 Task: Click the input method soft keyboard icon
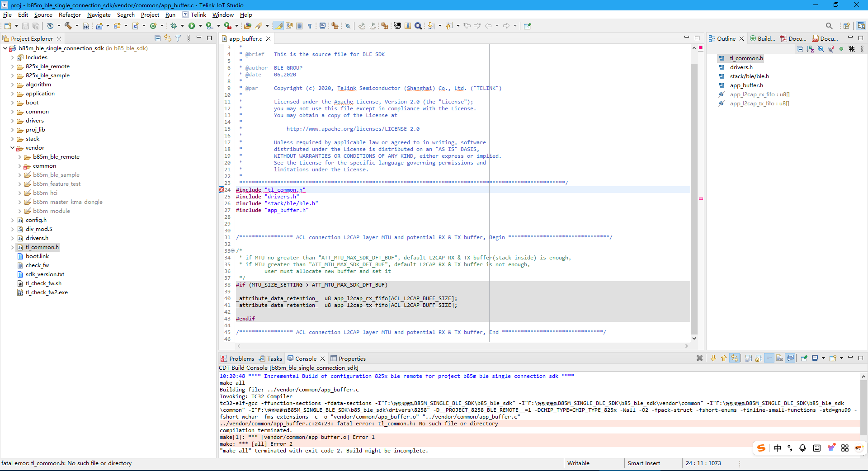816,448
